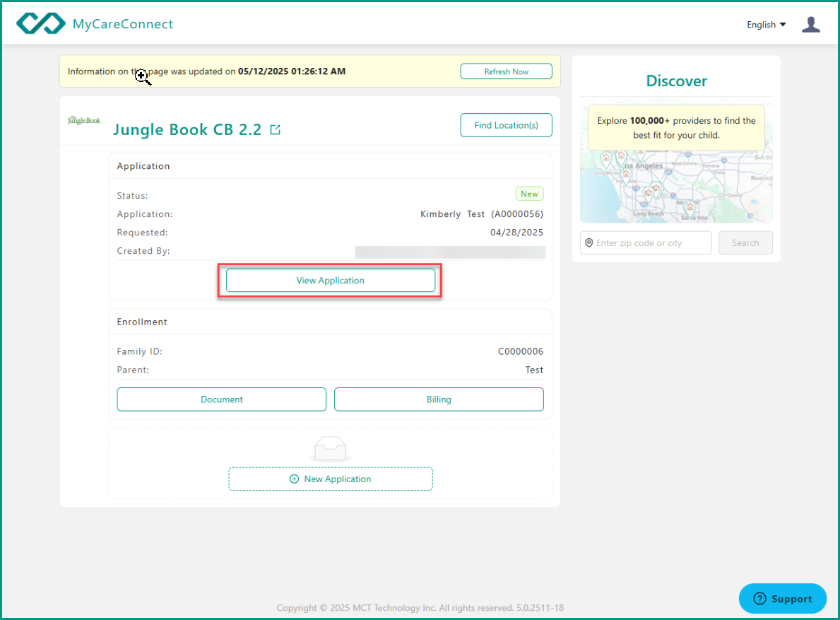Open the Billing button
This screenshot has width=840, height=620.
[439, 399]
